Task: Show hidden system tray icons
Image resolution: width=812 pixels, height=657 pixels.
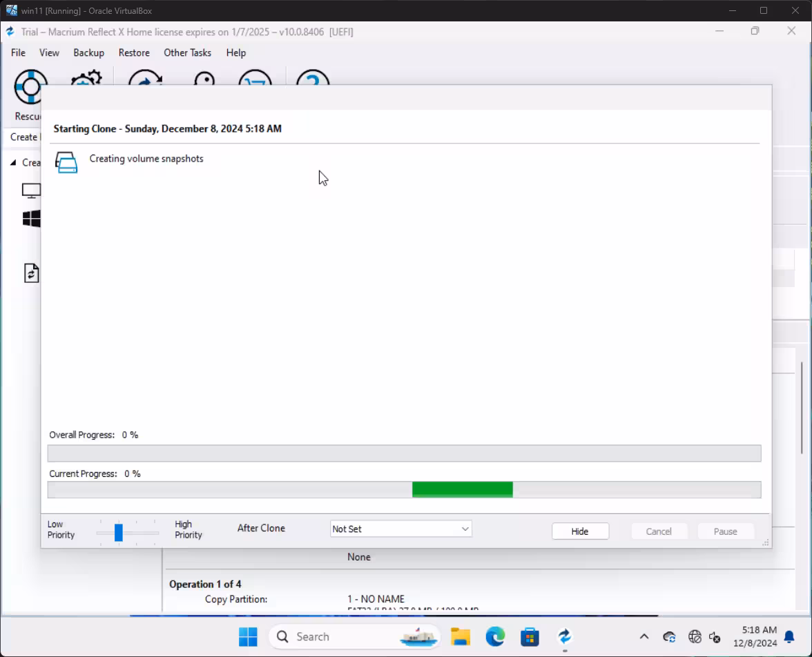Action: [x=644, y=637]
